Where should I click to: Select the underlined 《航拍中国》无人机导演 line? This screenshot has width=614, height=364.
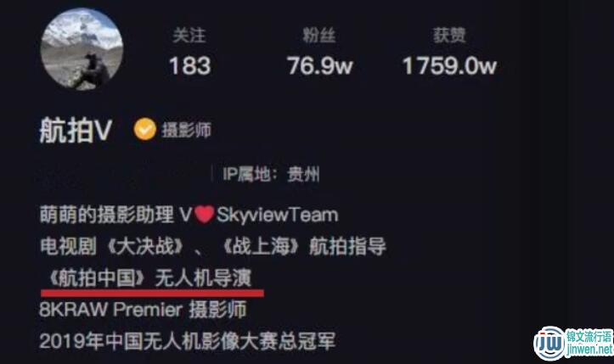150,278
